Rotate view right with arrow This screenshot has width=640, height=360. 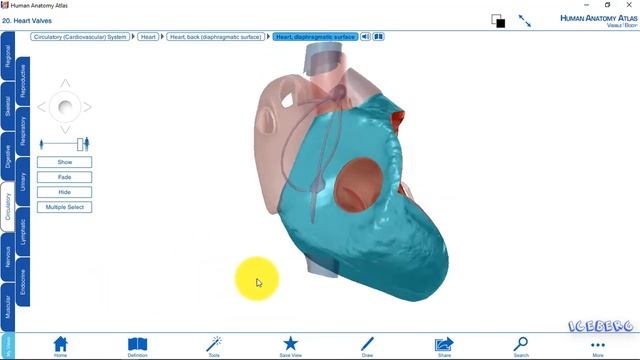87,107
